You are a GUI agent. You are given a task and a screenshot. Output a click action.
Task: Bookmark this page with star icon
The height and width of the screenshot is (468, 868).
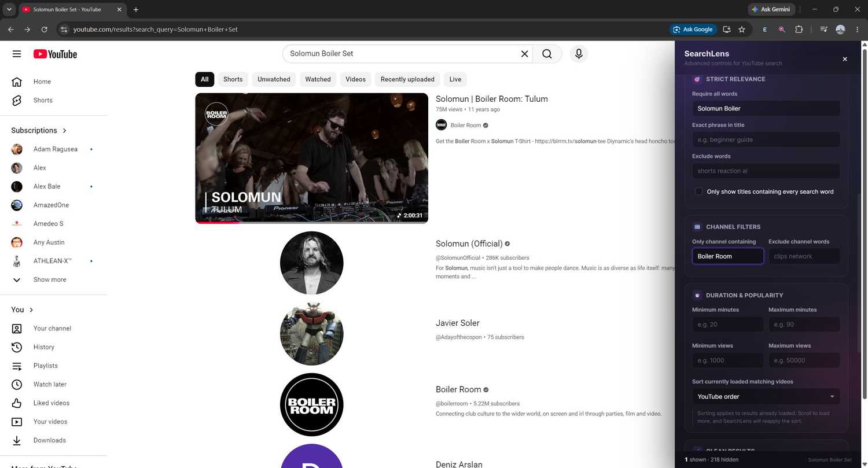tap(742, 29)
